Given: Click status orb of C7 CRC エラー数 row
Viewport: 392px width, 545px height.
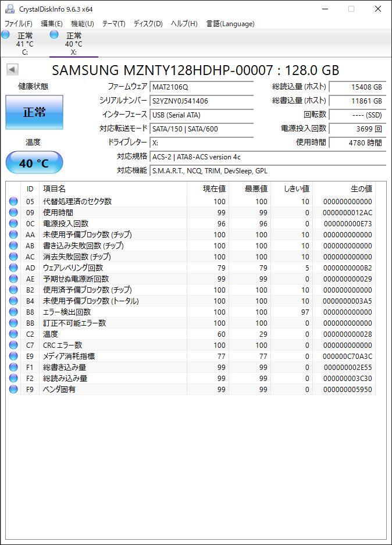Looking at the screenshot, I should [13, 345].
